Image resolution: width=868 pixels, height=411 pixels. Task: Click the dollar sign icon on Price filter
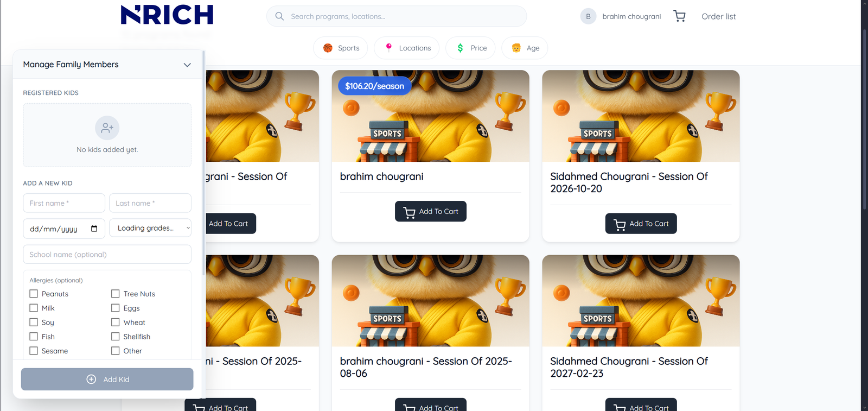click(x=460, y=48)
